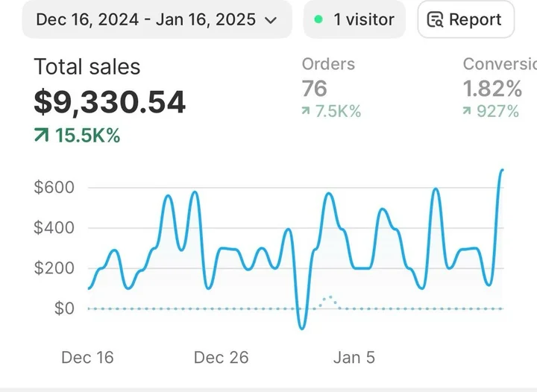Select the Total sales metric
This screenshot has width=537, height=392.
coord(87,66)
